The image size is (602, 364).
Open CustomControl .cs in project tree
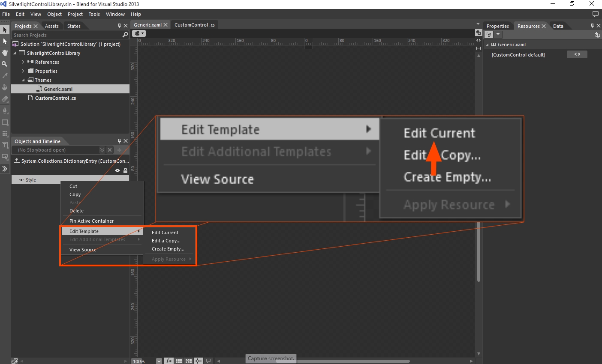coord(55,98)
